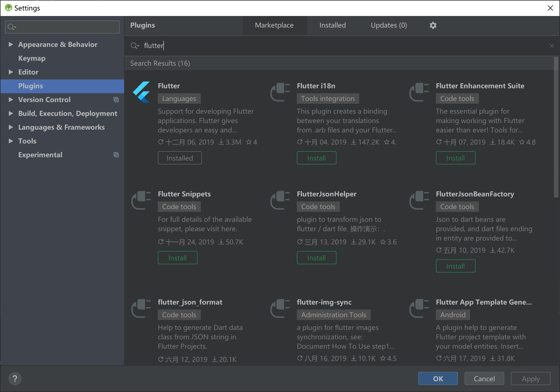Image resolution: width=560 pixels, height=392 pixels.
Task: Click the help question mark icon
Action: (15, 378)
